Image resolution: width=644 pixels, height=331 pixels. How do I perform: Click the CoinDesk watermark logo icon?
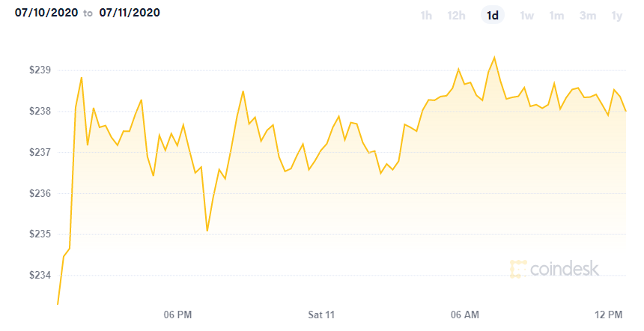point(518,269)
